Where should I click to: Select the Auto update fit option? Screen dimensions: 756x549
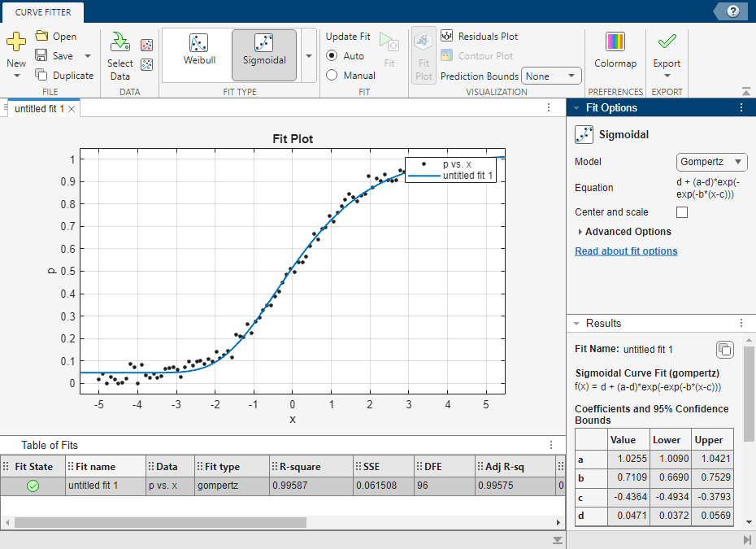[332, 56]
